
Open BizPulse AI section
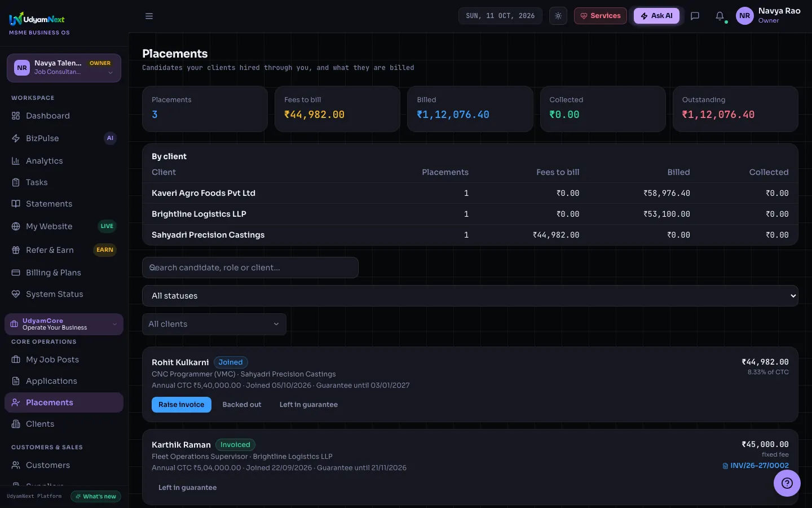tap(64, 138)
